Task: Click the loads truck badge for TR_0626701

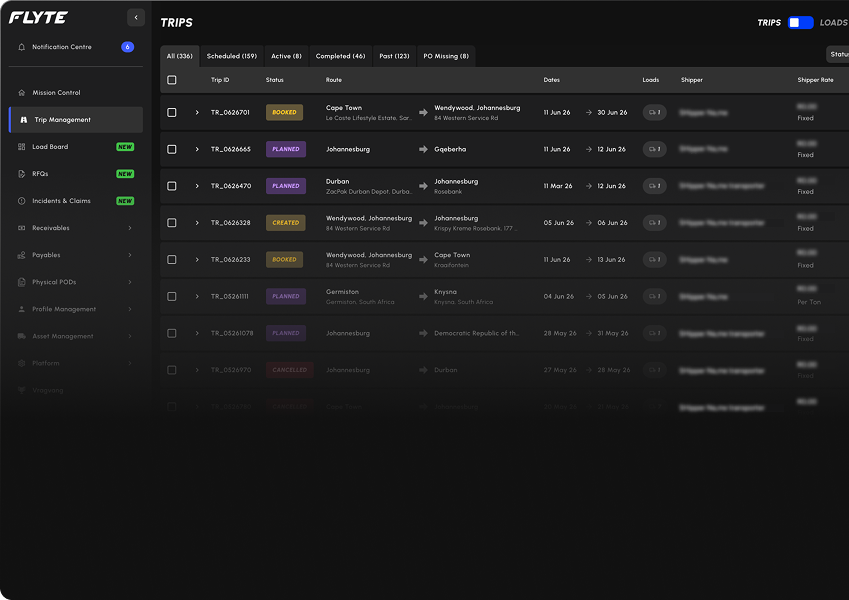Action: point(654,113)
